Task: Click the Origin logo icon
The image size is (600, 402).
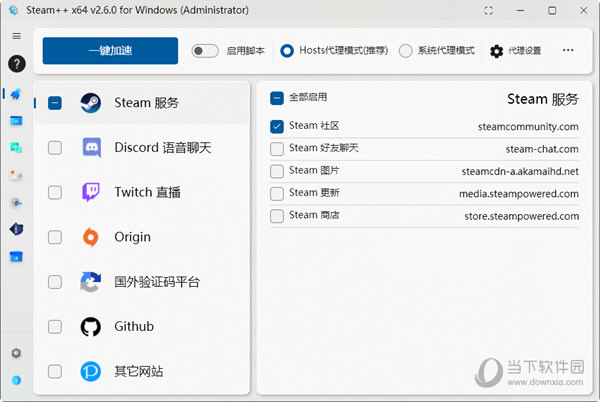Action: tap(91, 237)
